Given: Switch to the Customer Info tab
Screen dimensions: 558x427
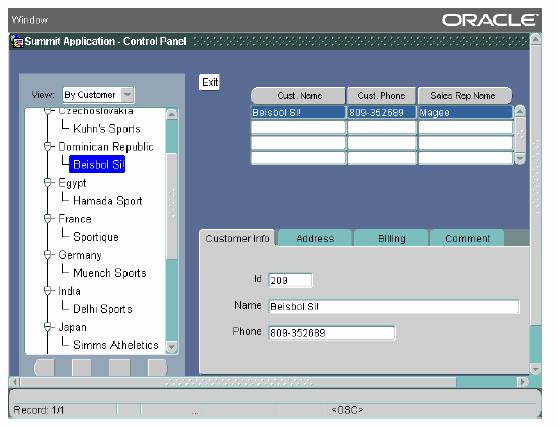Looking at the screenshot, I should 237,238.
